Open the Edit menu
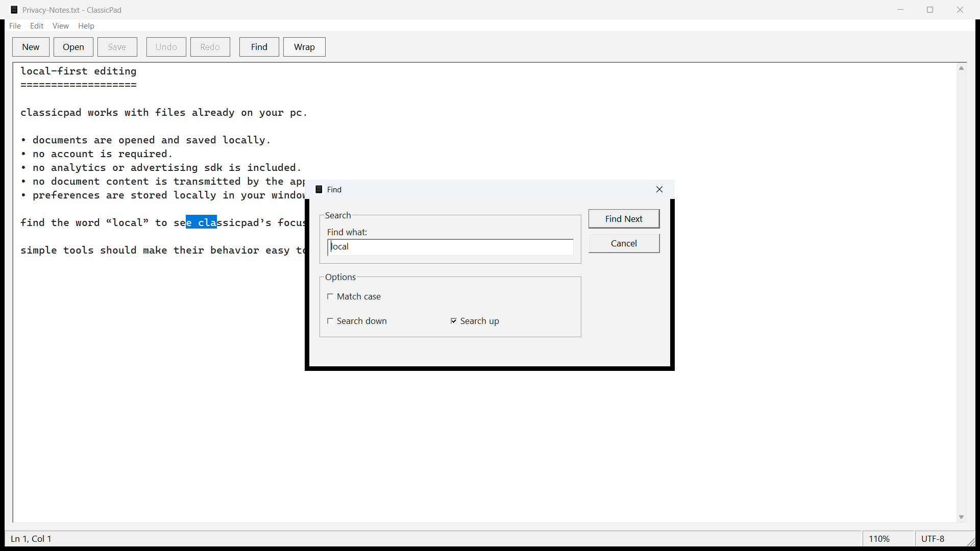The height and width of the screenshot is (551, 980). coord(37,26)
